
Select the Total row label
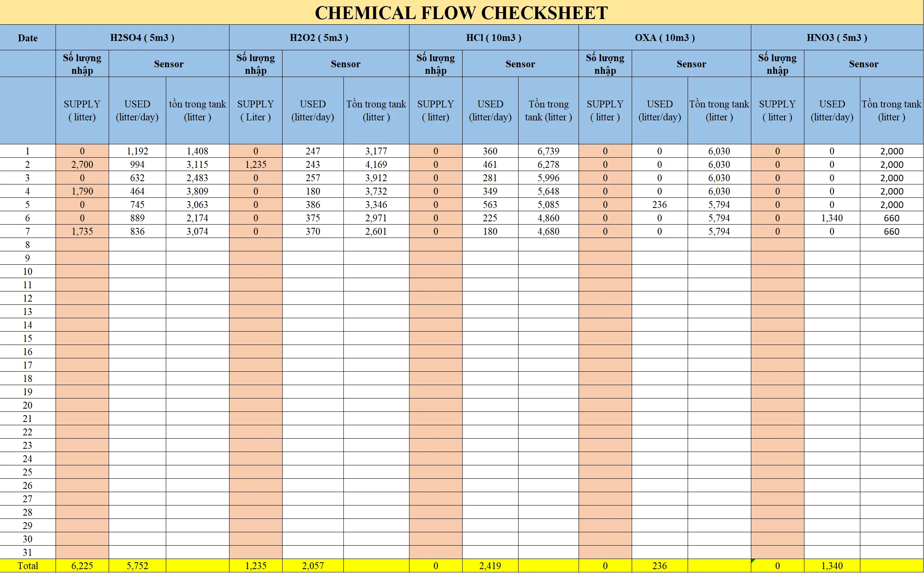[28, 566]
